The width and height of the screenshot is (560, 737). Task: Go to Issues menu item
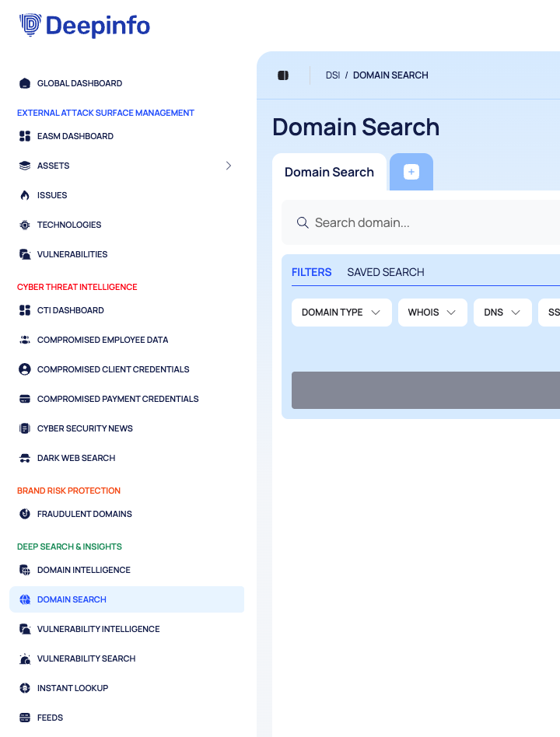point(52,196)
